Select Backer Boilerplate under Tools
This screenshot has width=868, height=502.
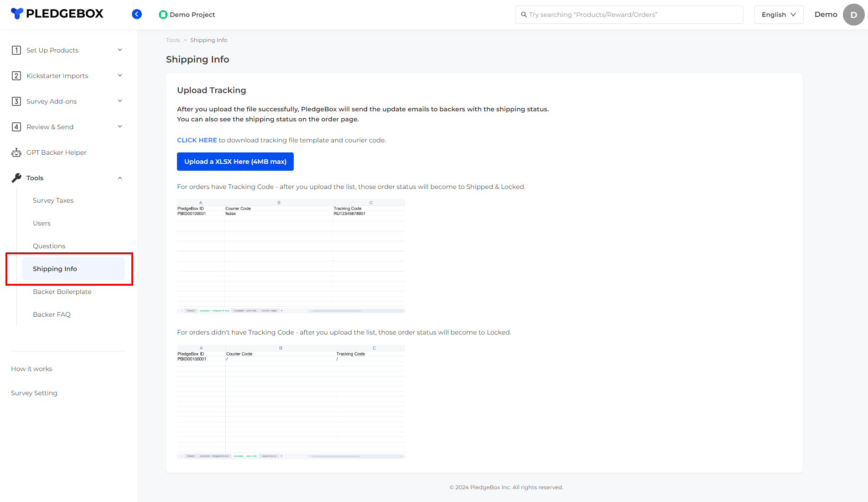coord(62,292)
